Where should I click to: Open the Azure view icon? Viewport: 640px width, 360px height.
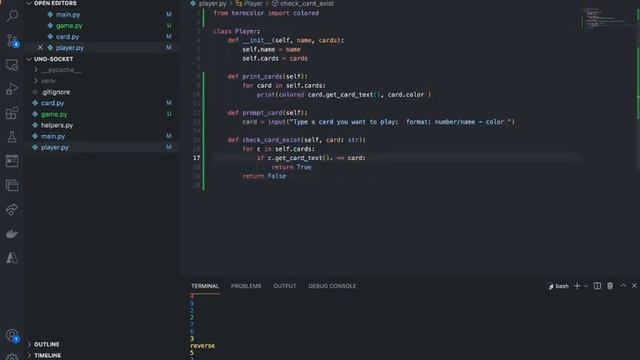pos(12,258)
